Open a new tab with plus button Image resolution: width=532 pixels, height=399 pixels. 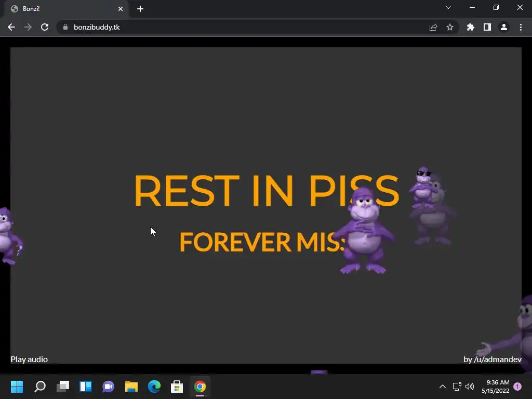[140, 9]
